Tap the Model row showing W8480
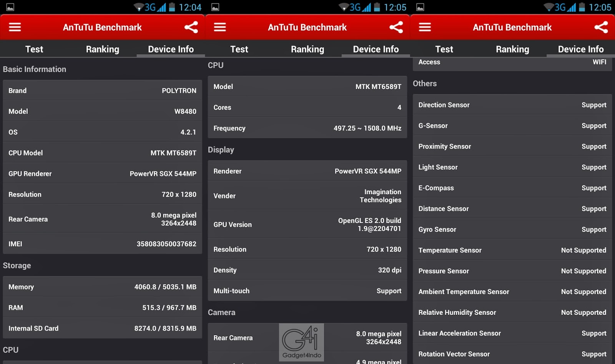 tap(102, 111)
